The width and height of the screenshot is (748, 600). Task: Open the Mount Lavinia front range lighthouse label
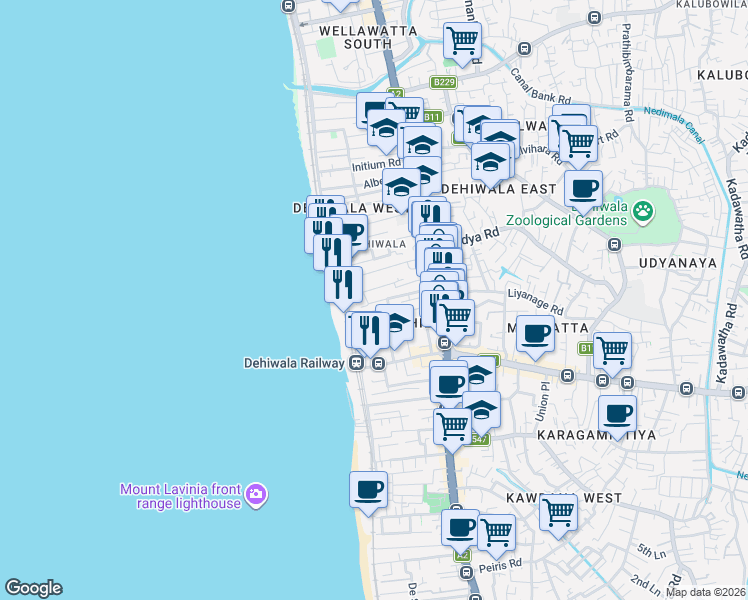pos(180,497)
